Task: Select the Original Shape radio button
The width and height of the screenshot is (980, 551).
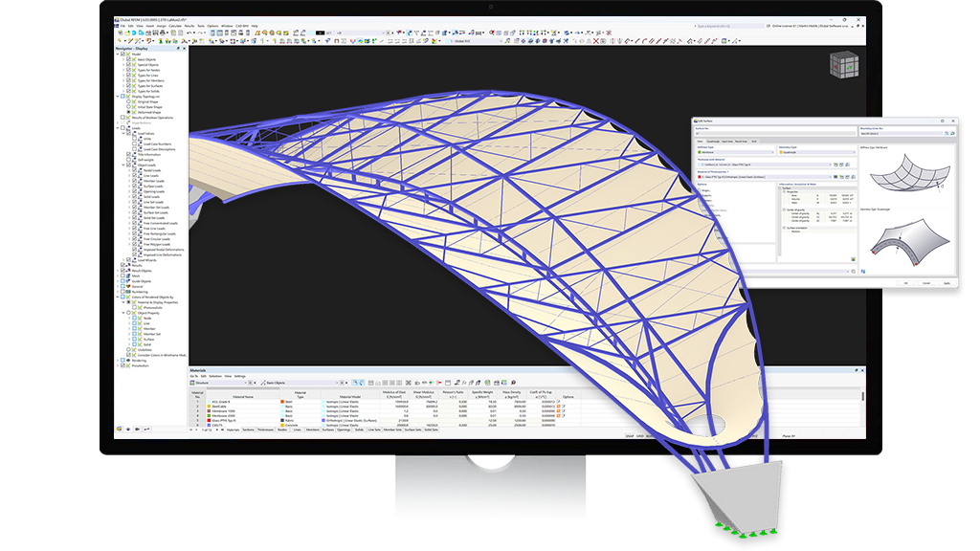Action: click(x=128, y=101)
